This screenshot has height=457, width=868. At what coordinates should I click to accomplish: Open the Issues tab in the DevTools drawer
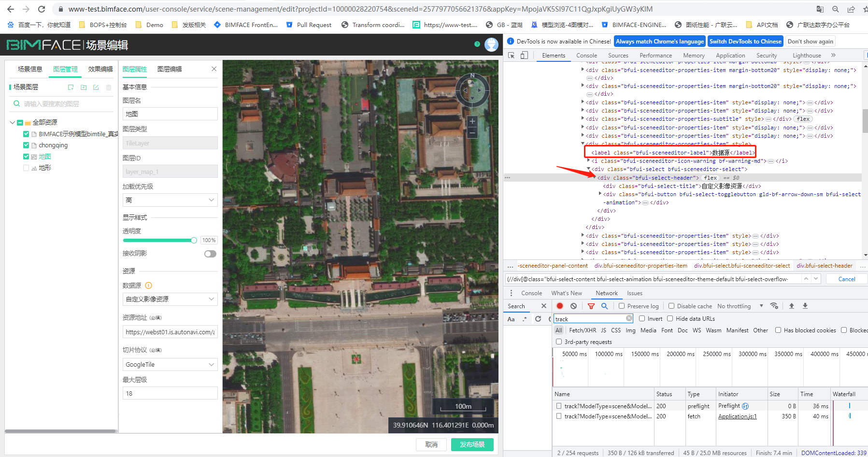pos(635,293)
